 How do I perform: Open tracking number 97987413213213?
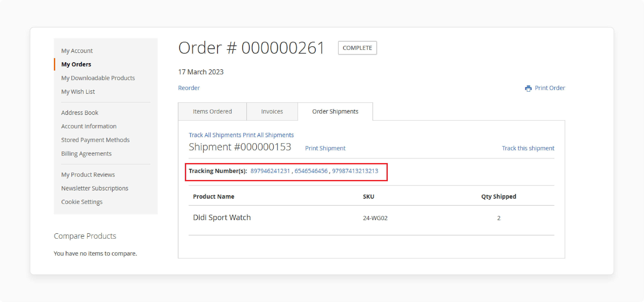coord(355,171)
